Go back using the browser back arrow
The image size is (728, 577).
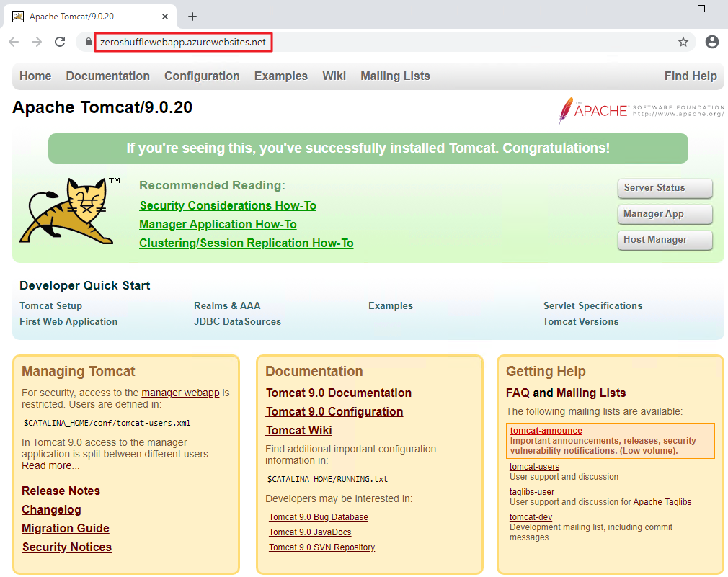(14, 43)
